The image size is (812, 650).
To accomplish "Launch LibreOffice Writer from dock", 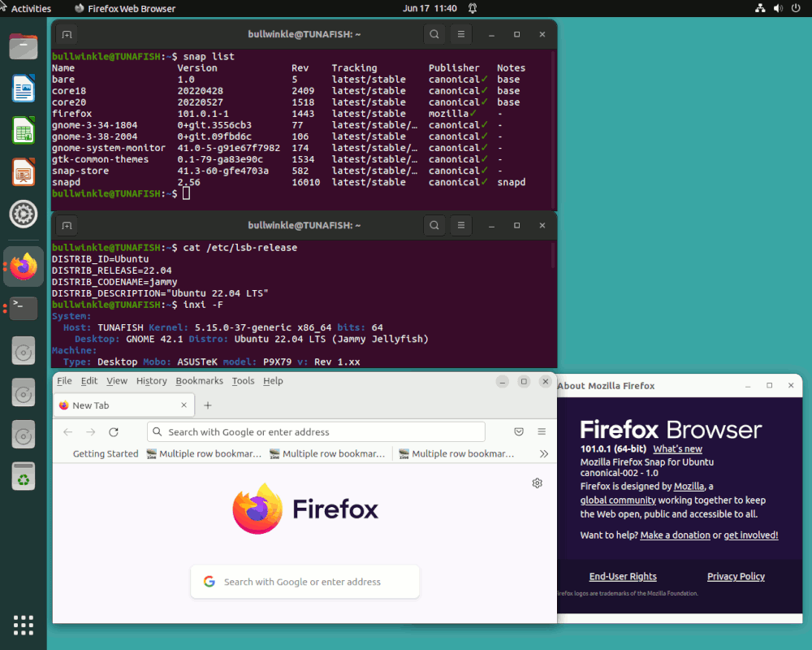I will [24, 88].
